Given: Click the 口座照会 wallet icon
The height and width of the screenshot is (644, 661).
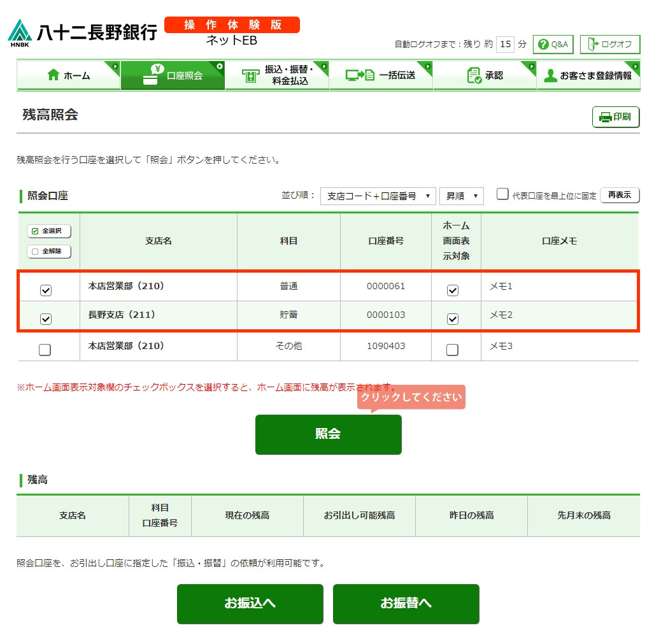Looking at the screenshot, I should (x=152, y=75).
